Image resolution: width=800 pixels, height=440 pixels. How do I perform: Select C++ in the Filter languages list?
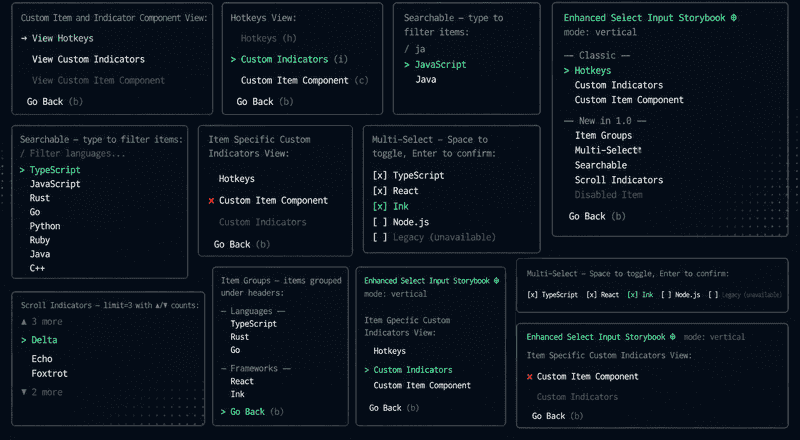(37, 268)
